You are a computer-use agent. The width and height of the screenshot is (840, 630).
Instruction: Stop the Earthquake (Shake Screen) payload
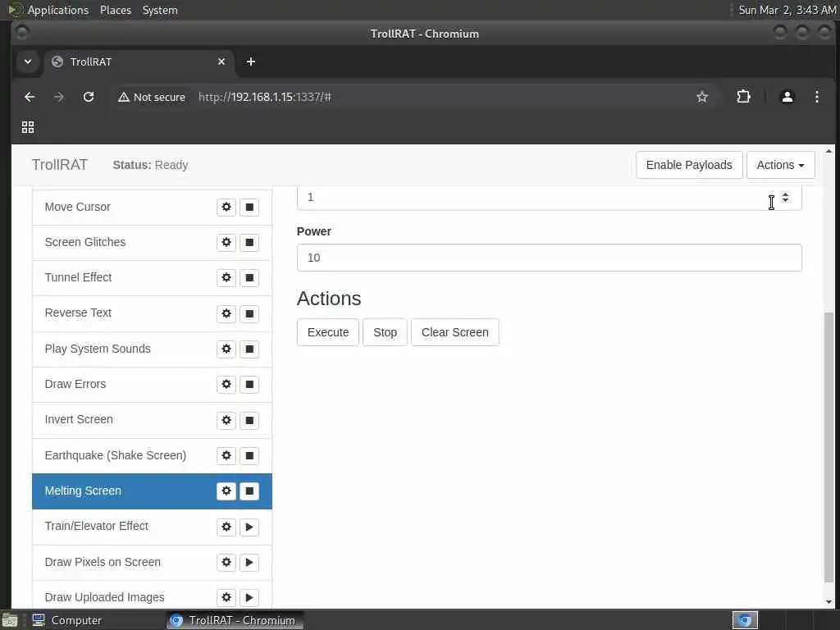coord(249,455)
